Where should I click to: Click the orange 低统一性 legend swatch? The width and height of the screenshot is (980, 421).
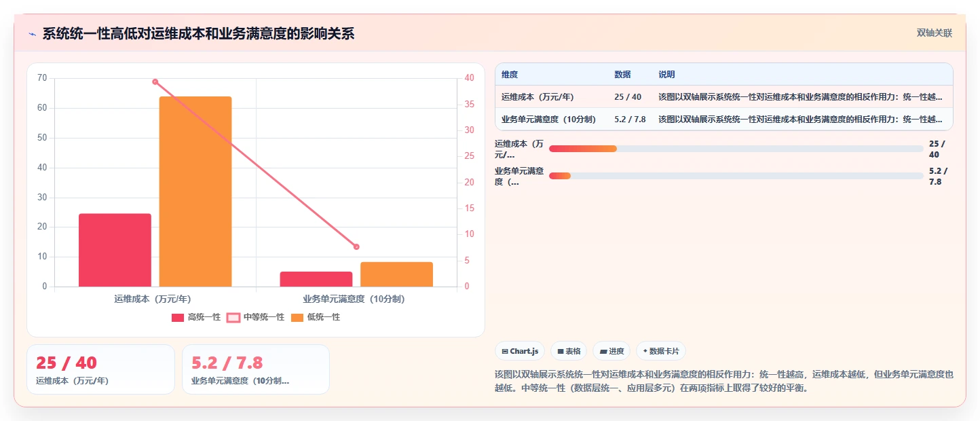point(297,317)
